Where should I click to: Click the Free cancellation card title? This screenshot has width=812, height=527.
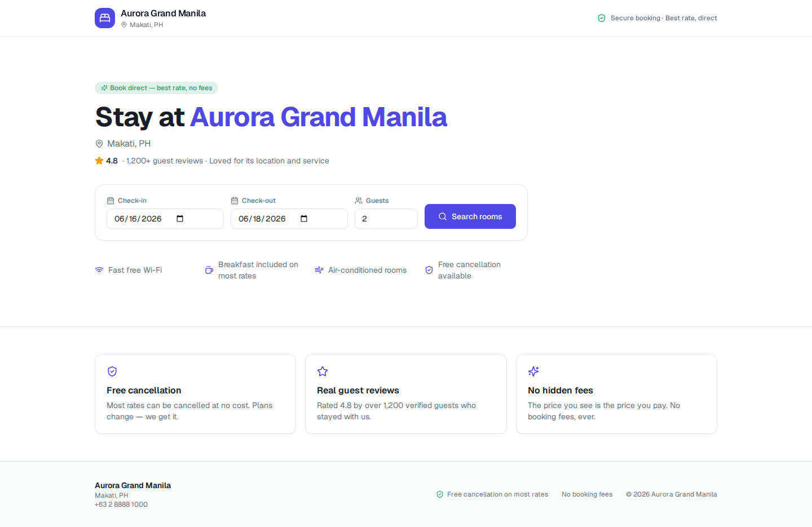point(144,390)
